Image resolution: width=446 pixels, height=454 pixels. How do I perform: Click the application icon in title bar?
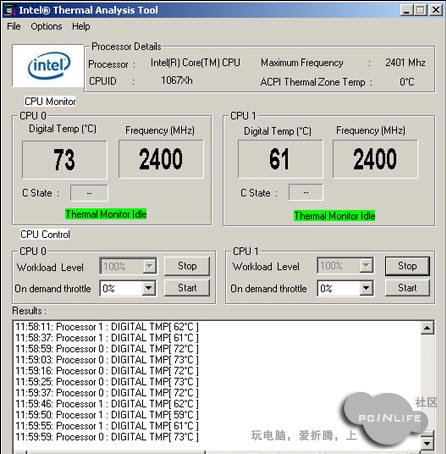click(x=9, y=11)
